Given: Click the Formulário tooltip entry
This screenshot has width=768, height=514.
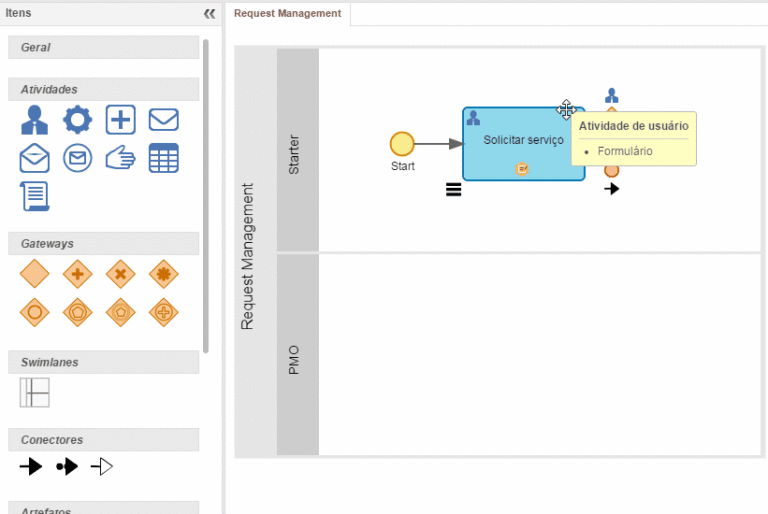Looking at the screenshot, I should click(x=625, y=151).
